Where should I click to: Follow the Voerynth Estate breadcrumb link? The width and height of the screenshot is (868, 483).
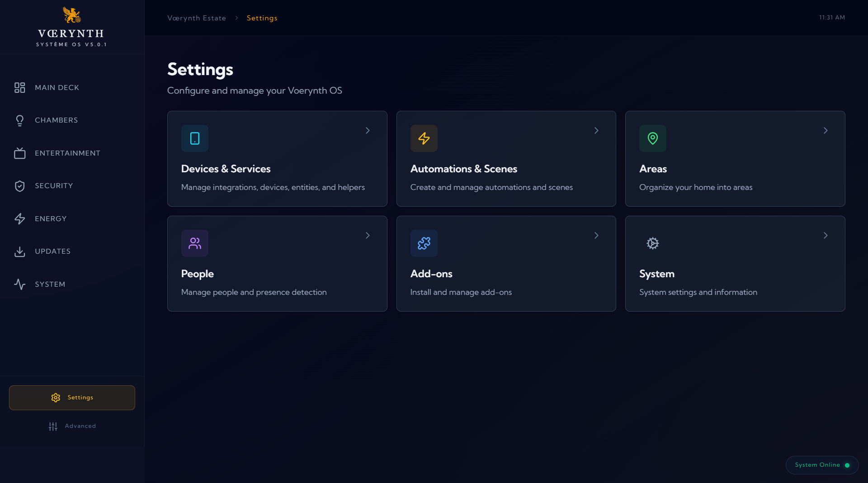tap(197, 18)
